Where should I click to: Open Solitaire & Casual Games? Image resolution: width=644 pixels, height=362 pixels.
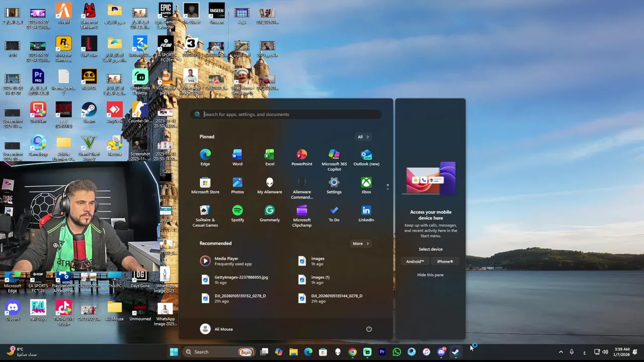[x=205, y=216]
